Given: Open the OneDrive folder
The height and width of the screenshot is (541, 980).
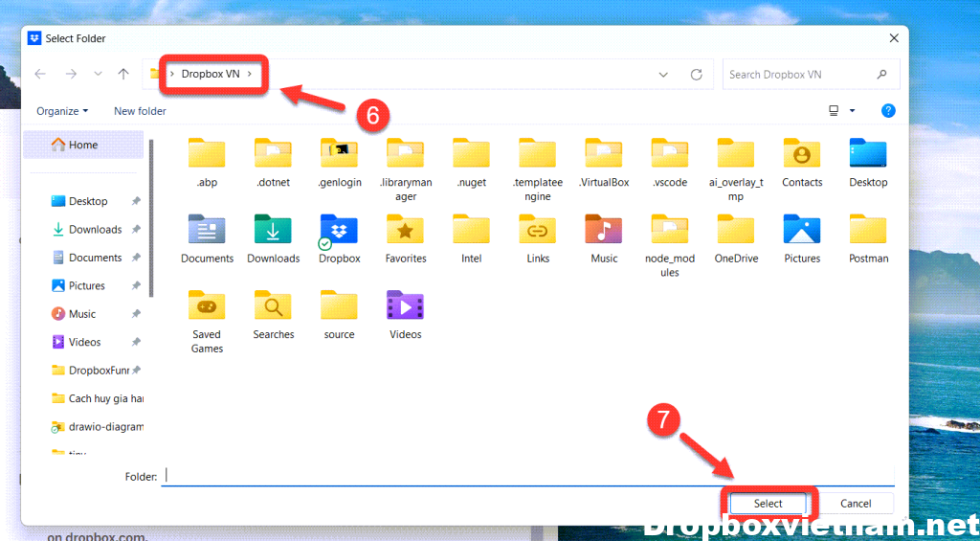Looking at the screenshot, I should point(736,232).
